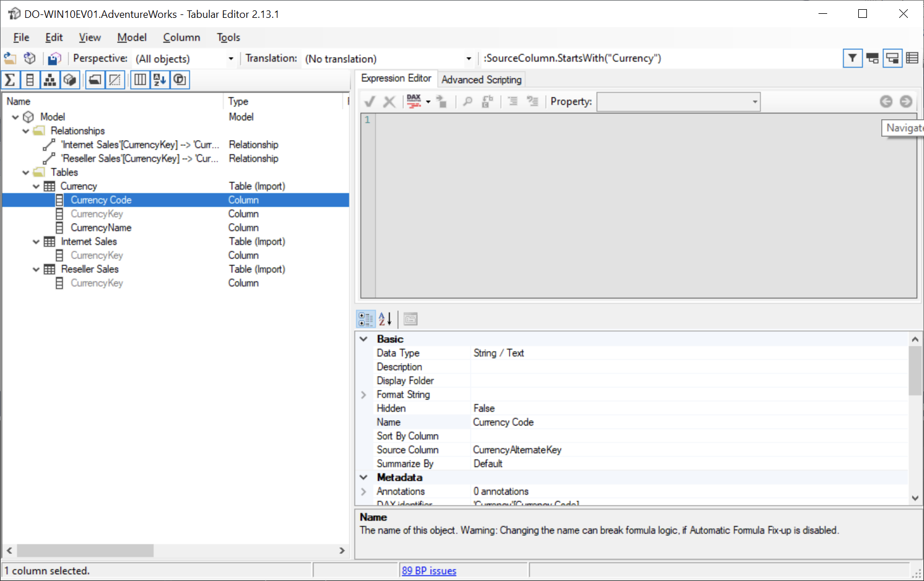Click the forward navigation arrow
The width and height of the screenshot is (924, 581).
[906, 101]
